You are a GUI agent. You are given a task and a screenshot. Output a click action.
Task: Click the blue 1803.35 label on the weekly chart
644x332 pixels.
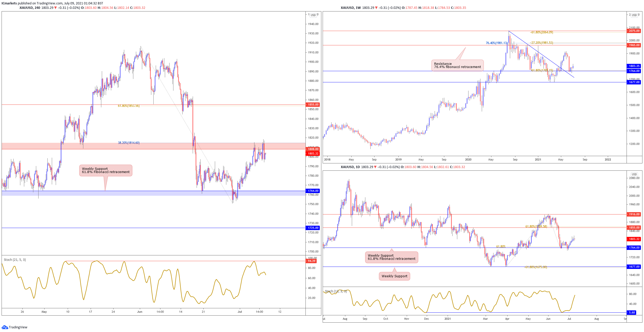point(634,66)
